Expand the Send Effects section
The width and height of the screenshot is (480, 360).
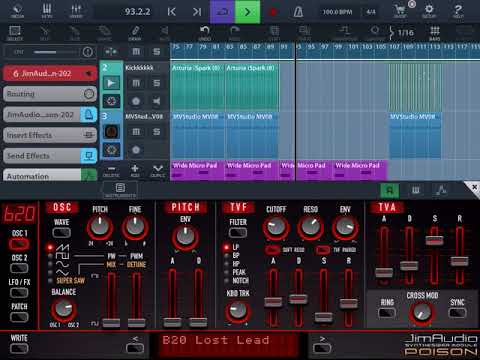click(x=50, y=156)
